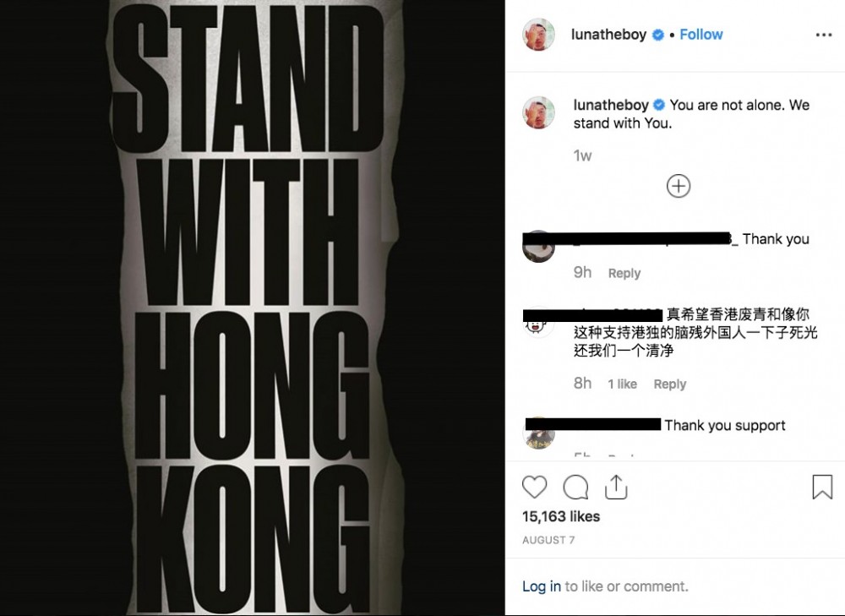Click the lunatheboy username in the header
This screenshot has height=616, width=845.
(x=608, y=35)
